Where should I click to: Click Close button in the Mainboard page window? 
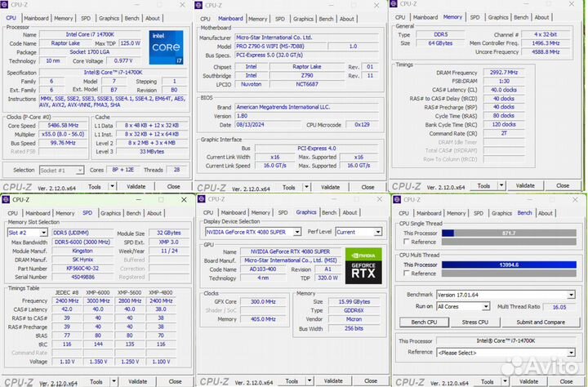click(x=367, y=187)
